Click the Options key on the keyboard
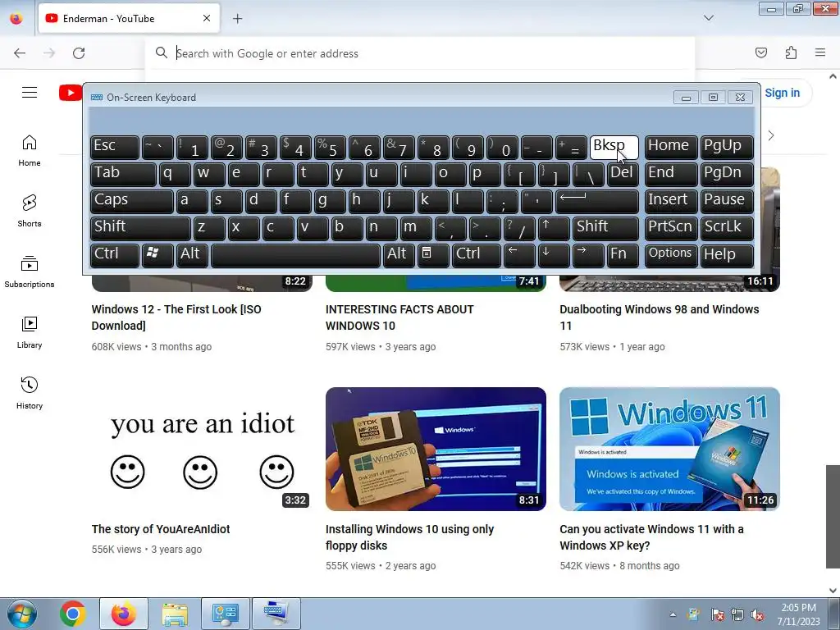This screenshot has width=840, height=630. (671, 256)
